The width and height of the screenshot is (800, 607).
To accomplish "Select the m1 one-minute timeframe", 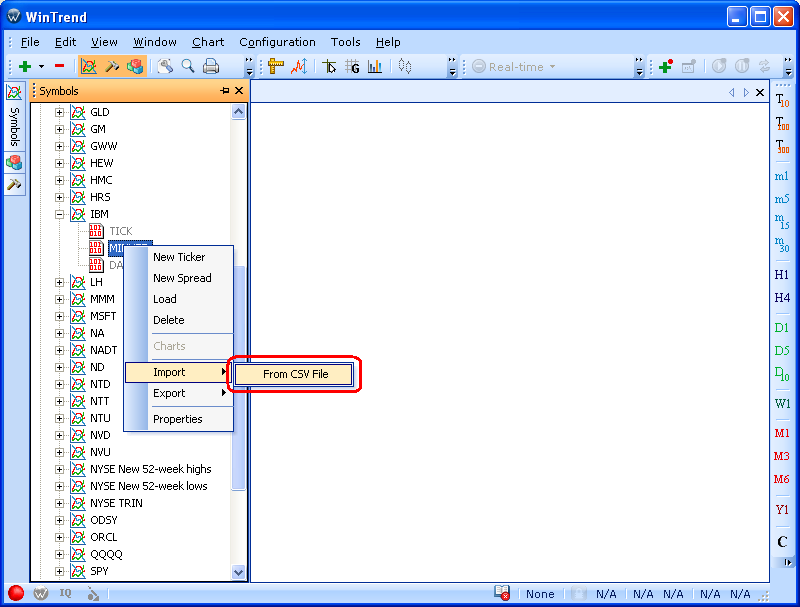I will (782, 176).
